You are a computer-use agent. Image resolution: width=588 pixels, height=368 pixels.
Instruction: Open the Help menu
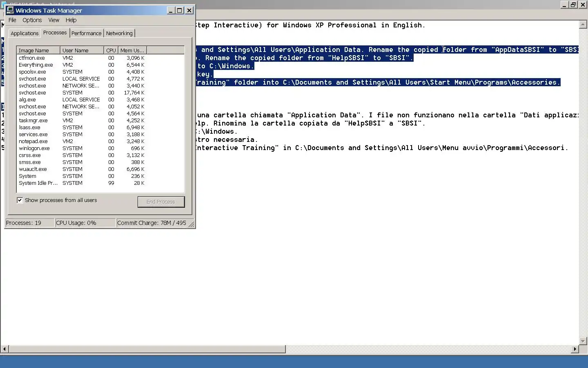(71, 20)
